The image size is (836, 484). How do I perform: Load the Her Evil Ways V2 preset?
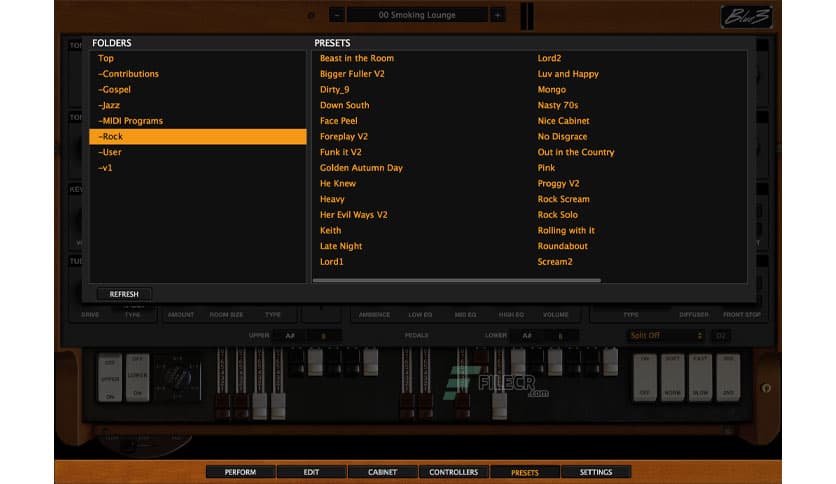pos(353,215)
